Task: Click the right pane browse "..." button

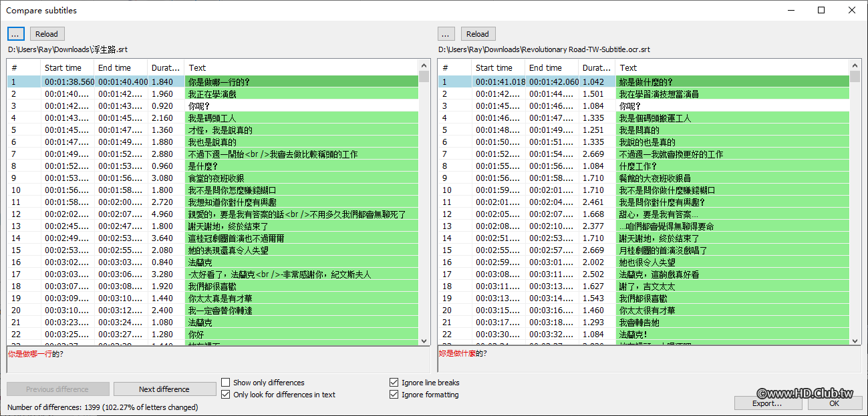Action: point(447,34)
